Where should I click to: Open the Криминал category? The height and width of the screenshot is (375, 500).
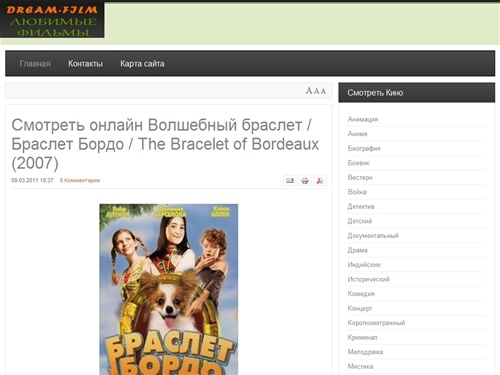coord(362,337)
